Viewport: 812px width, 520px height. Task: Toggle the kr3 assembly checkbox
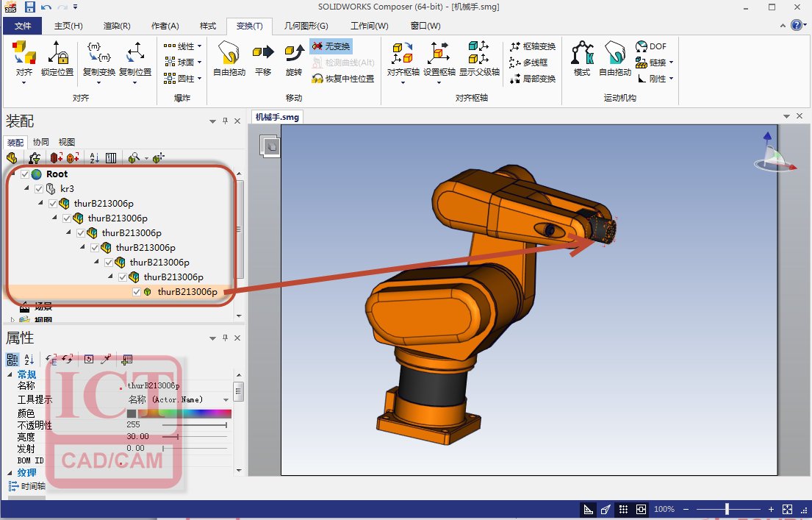pyautogui.click(x=39, y=189)
